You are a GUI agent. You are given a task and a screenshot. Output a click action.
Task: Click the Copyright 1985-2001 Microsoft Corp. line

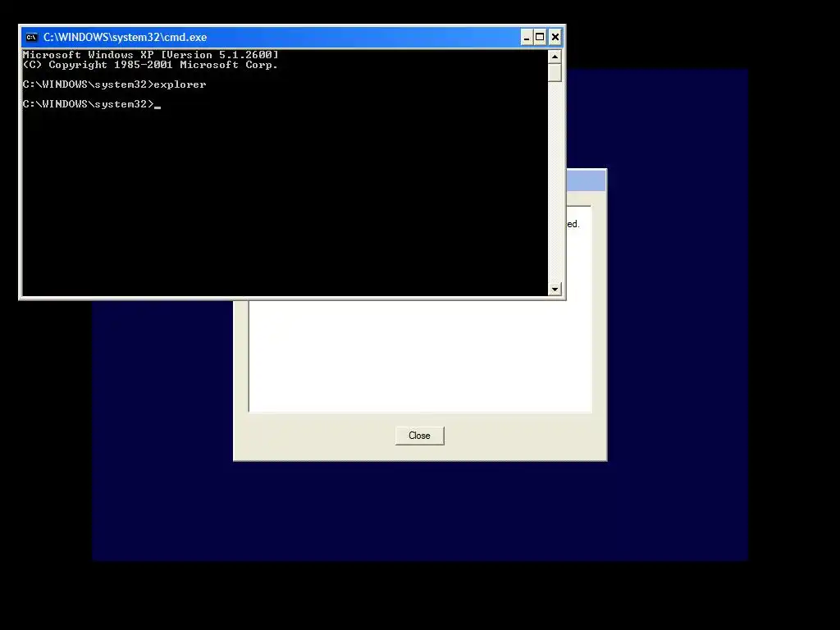click(151, 65)
